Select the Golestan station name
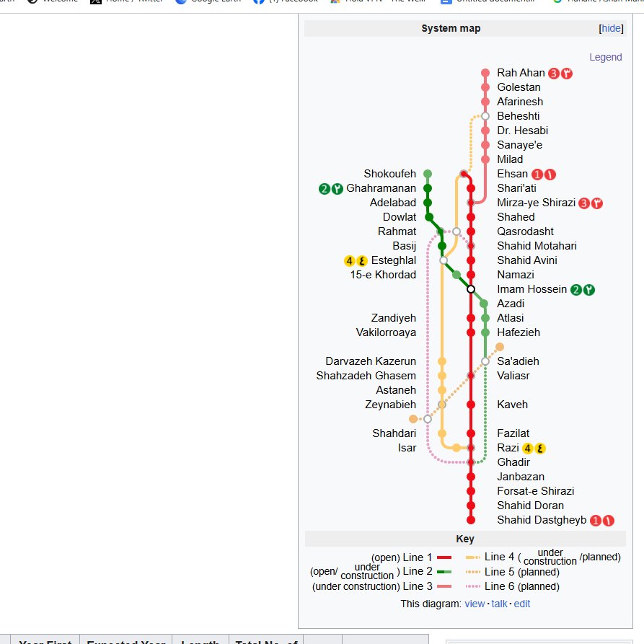This screenshot has width=644, height=644. point(519,87)
